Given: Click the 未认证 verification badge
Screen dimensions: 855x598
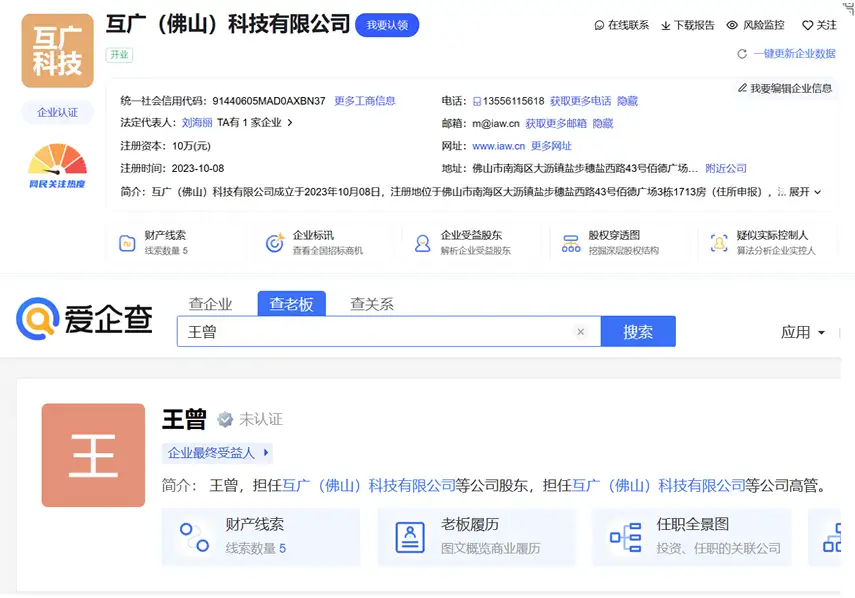Looking at the screenshot, I should click(250, 419).
